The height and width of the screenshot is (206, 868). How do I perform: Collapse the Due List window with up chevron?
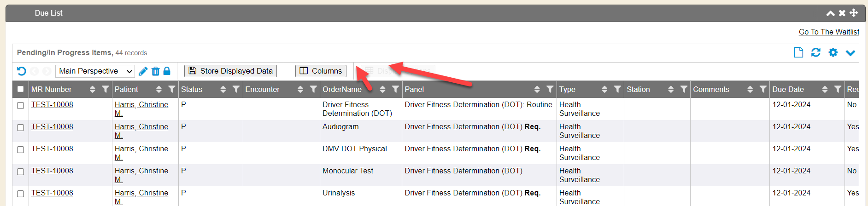(830, 13)
